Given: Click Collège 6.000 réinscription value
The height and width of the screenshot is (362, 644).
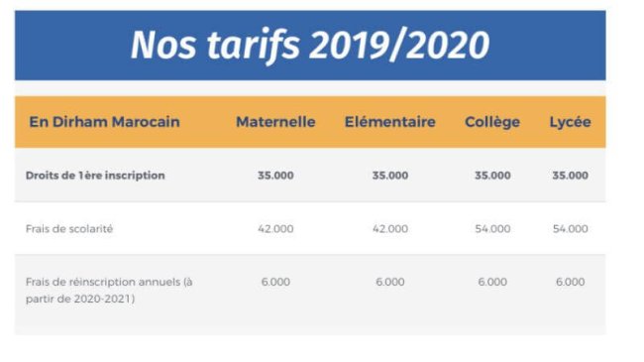Looking at the screenshot, I should [x=492, y=282].
